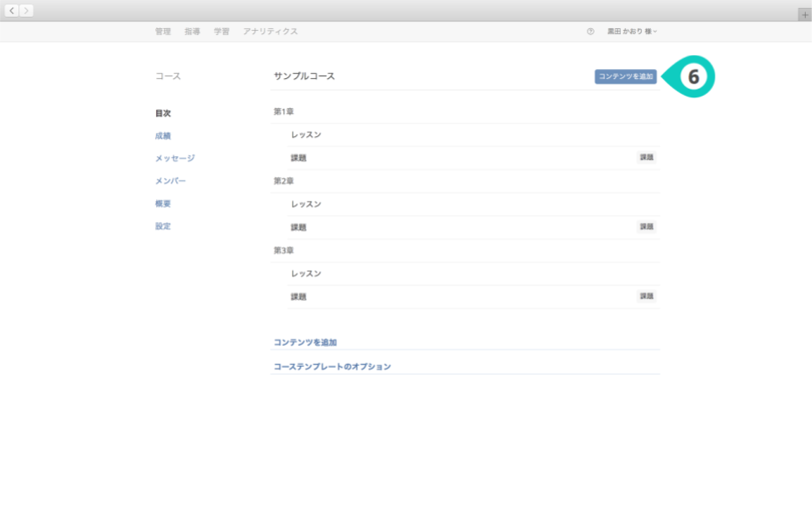The image size is (812, 508).
Task: Select 学習 in the top navigation
Action: point(222,32)
